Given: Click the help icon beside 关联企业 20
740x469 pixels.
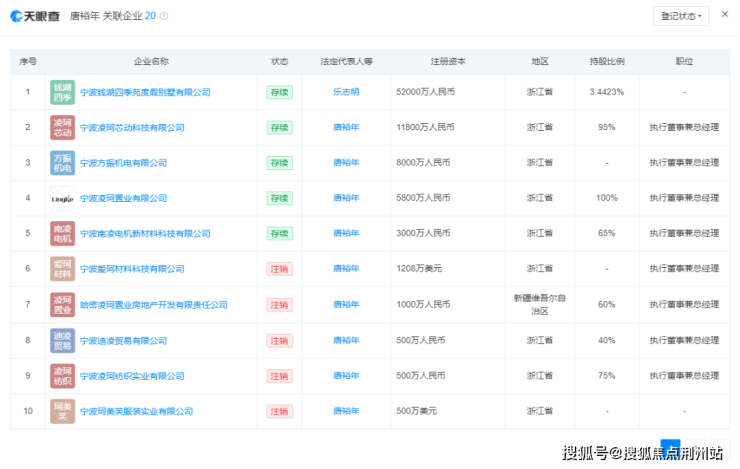Looking at the screenshot, I should 164,16.
